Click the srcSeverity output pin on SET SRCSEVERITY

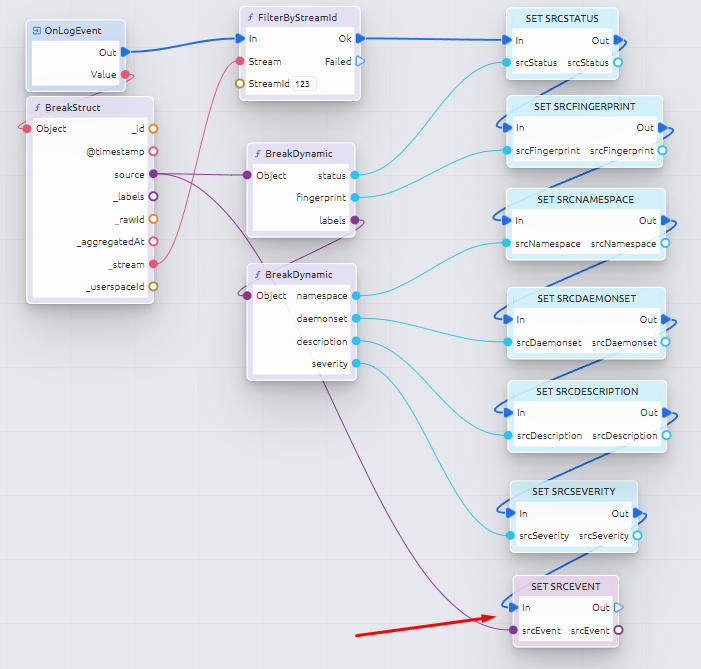[x=638, y=535]
